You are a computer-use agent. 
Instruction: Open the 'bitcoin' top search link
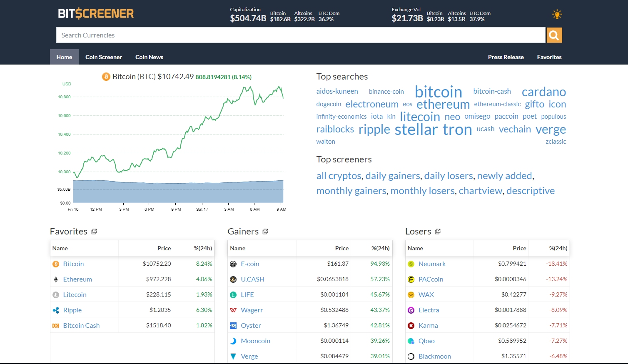439,92
